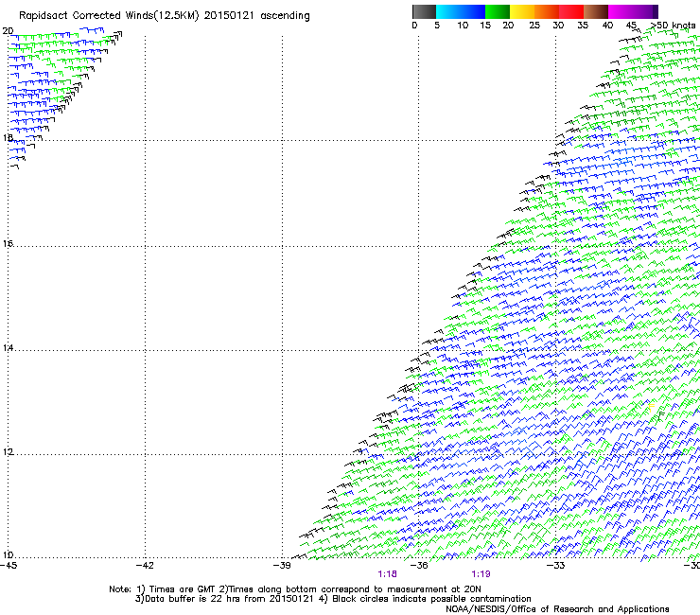Select the latitude '10' axis label
Screen dimensions: 700x615
(x=8, y=555)
